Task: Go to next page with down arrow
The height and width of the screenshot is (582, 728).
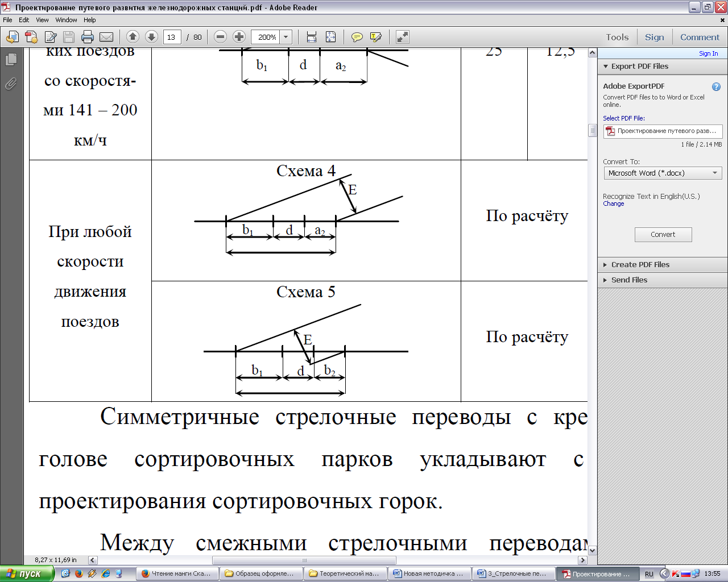Action: point(151,37)
